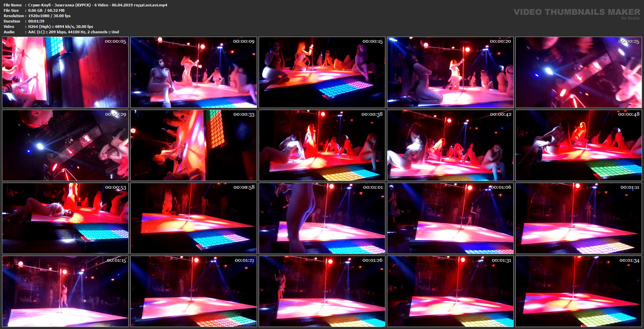Pick the thumbnail marked 00:00:29

(65, 145)
